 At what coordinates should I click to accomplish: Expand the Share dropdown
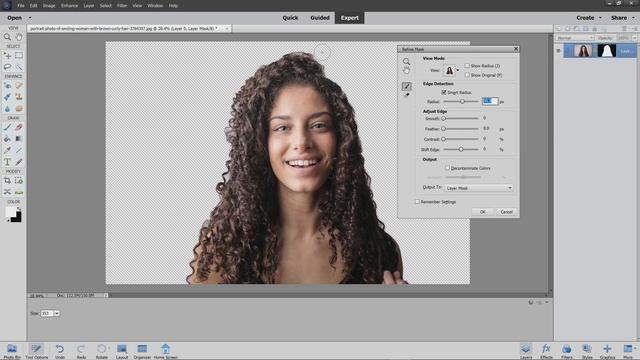633,18
